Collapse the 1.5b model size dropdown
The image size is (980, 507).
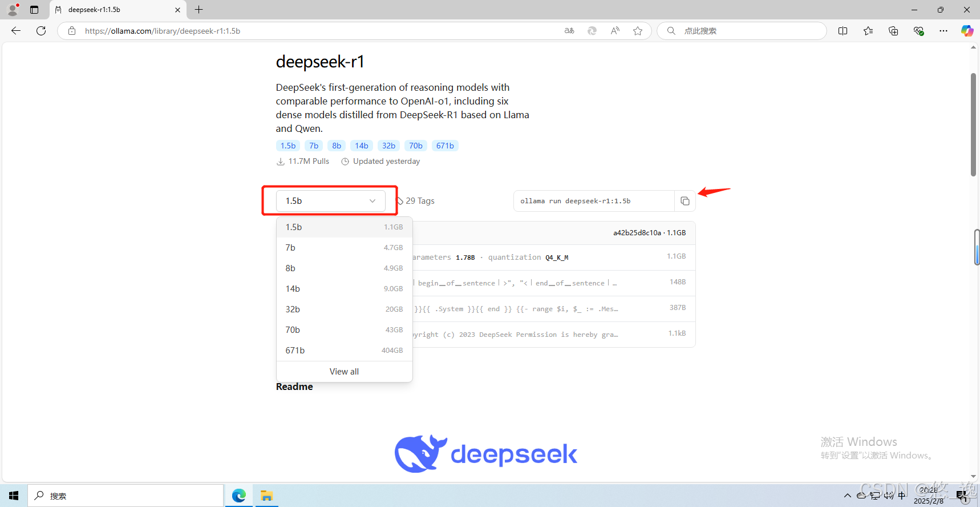pos(331,201)
